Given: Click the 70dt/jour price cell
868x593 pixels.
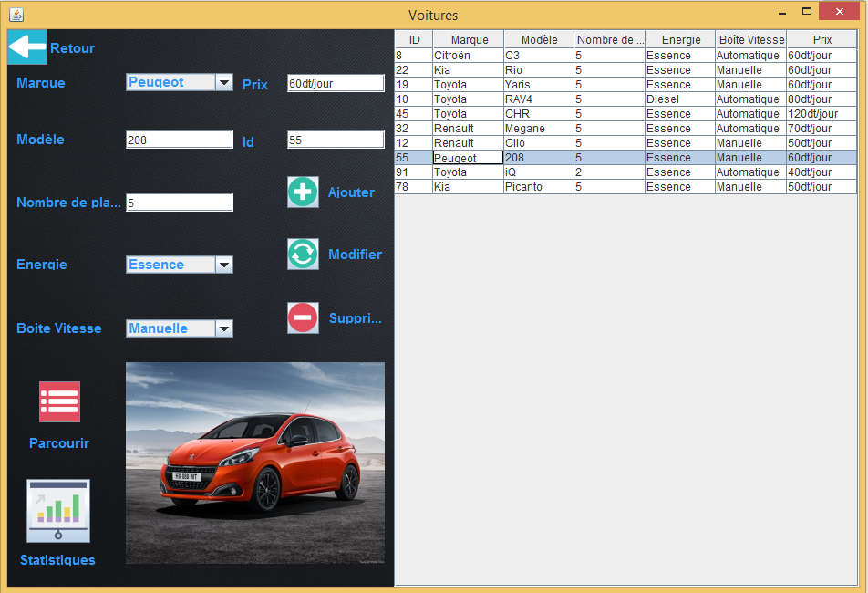Looking at the screenshot, I should (821, 128).
